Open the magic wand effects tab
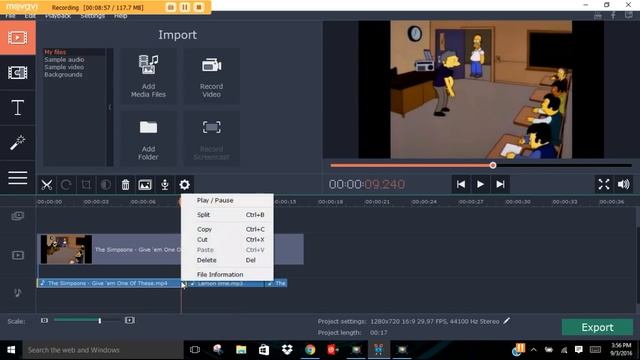 click(x=18, y=143)
